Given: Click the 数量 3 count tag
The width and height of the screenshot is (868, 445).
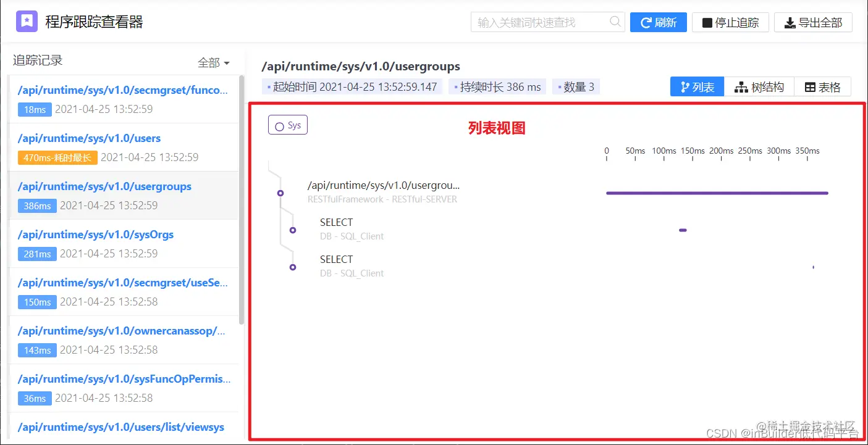Looking at the screenshot, I should click(576, 87).
